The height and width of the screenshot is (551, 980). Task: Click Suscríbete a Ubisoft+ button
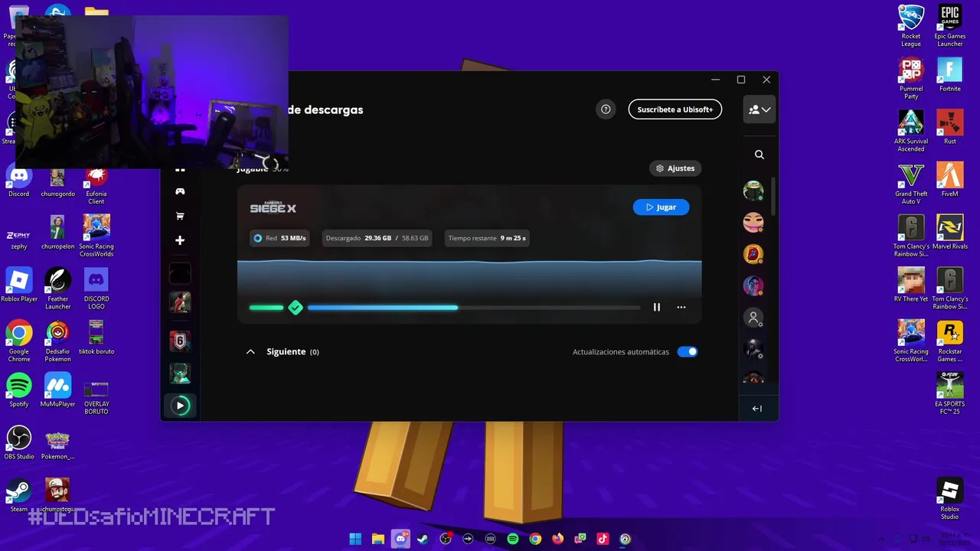tap(675, 109)
